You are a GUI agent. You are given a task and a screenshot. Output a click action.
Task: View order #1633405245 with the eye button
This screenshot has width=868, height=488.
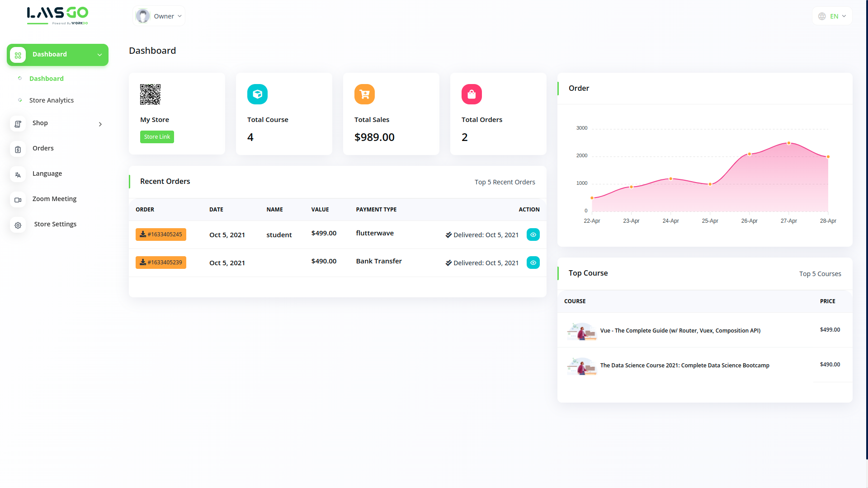(x=533, y=235)
